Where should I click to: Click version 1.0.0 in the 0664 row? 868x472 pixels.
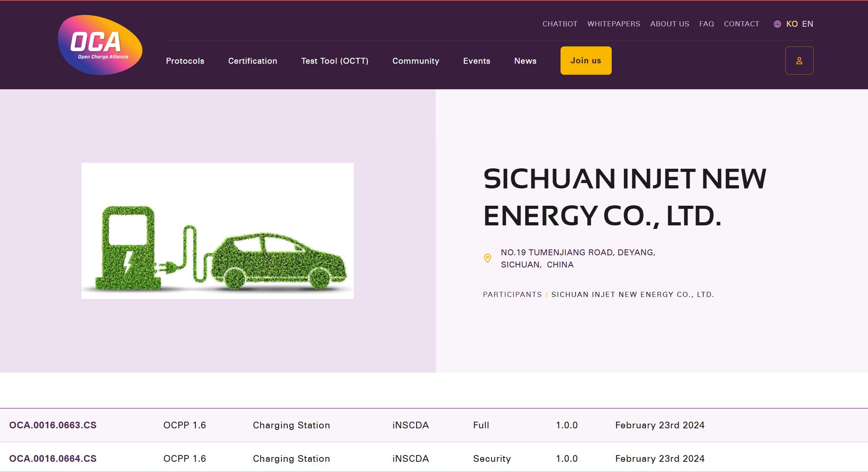pyautogui.click(x=567, y=459)
